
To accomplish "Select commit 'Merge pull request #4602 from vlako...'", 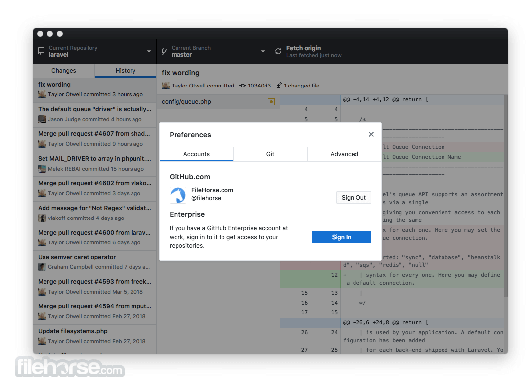I will pyautogui.click(x=94, y=189).
